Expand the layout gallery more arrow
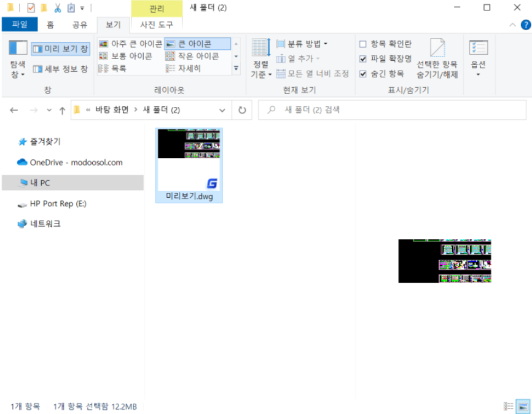This screenshot has width=532, height=414. coord(236,69)
